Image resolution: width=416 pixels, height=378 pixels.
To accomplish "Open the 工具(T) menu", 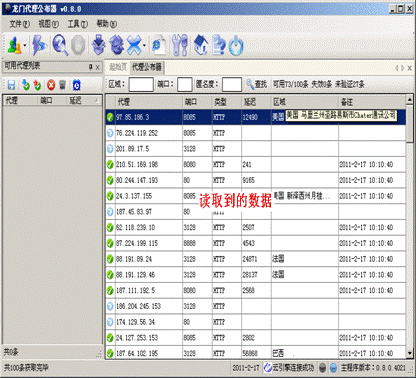I will (78, 24).
